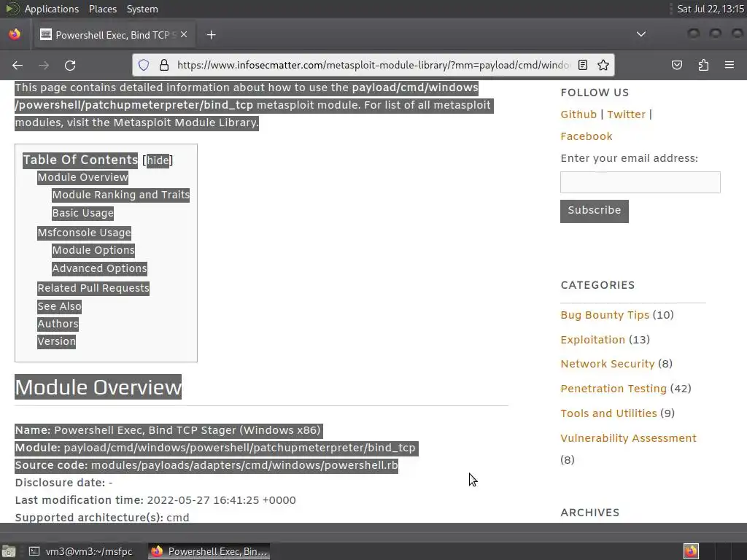
Task: Open the System menu
Action: tap(142, 9)
